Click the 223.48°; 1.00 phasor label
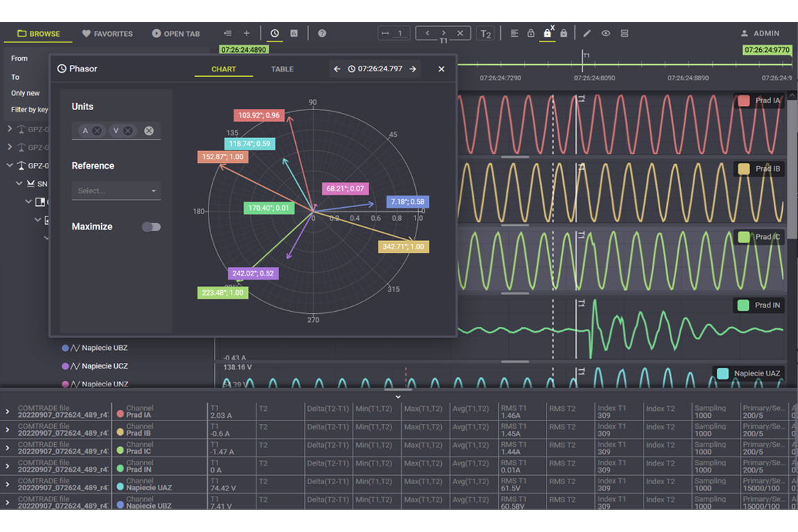798x532 pixels. [223, 293]
